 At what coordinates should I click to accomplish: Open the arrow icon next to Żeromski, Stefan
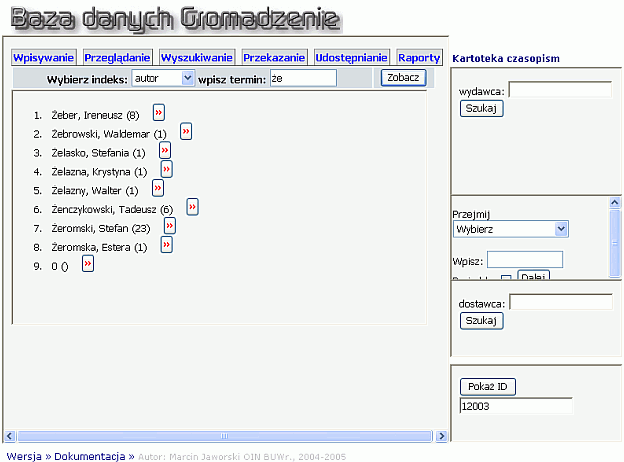pos(170,226)
